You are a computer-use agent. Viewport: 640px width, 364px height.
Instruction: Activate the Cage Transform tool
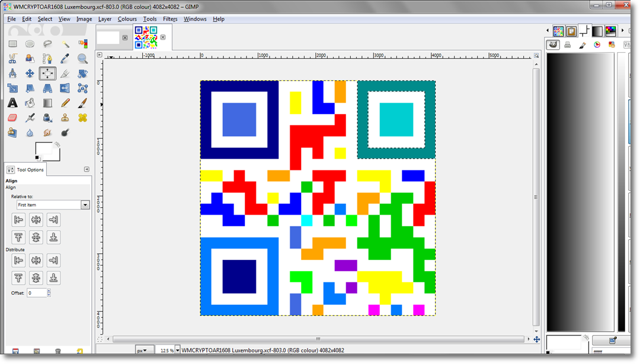(82, 88)
